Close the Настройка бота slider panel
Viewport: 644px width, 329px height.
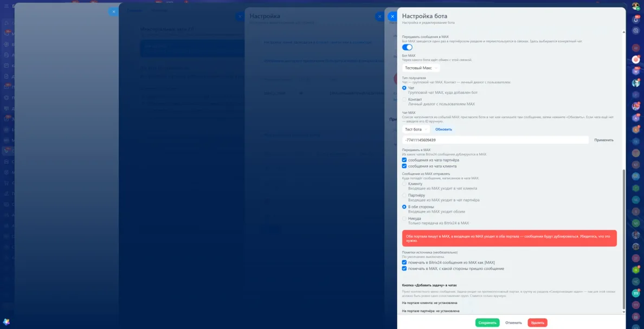(392, 16)
